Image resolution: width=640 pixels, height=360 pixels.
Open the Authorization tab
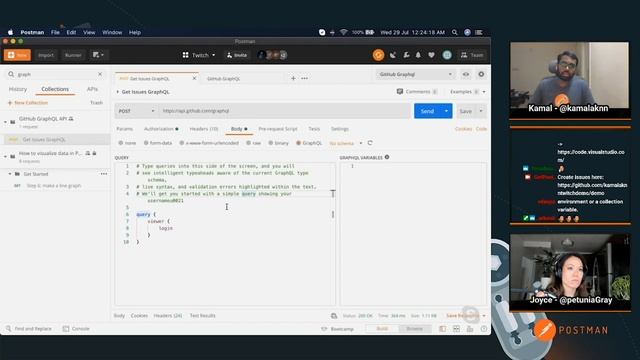tap(161, 129)
